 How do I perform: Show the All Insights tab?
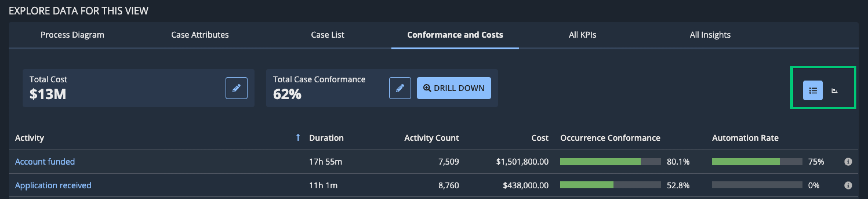click(x=710, y=35)
